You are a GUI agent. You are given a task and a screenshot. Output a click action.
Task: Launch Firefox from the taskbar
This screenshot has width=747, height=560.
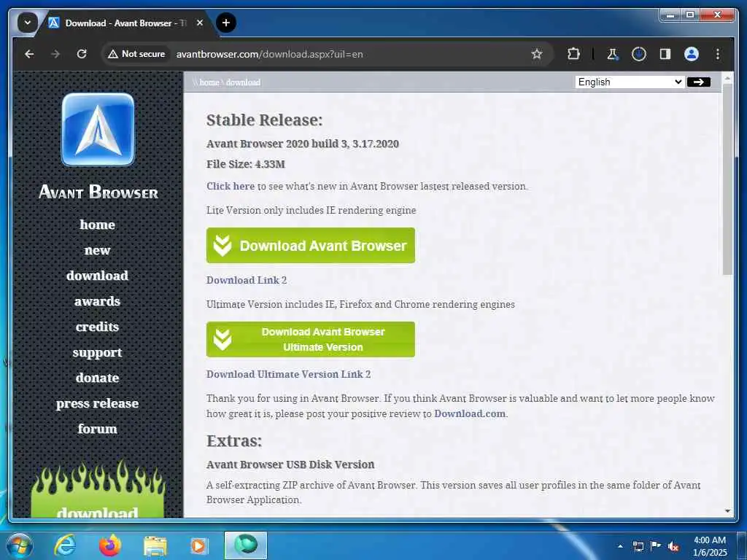(110, 545)
